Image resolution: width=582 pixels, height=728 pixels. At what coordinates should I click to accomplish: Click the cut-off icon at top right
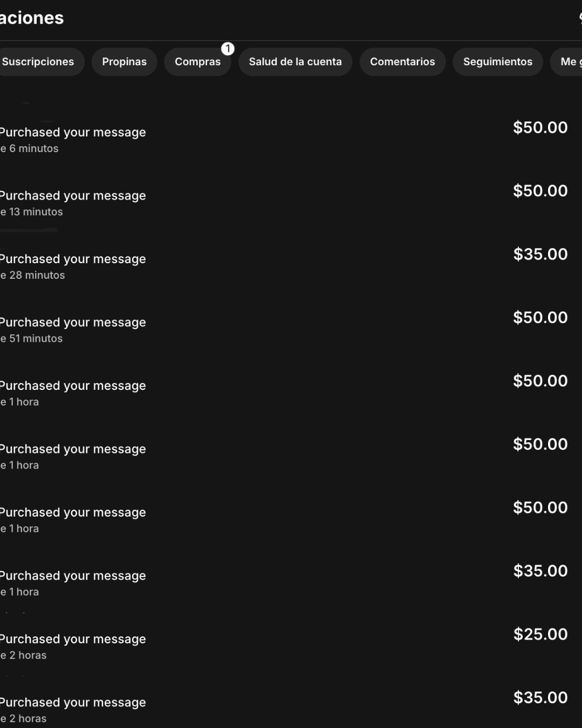580,18
